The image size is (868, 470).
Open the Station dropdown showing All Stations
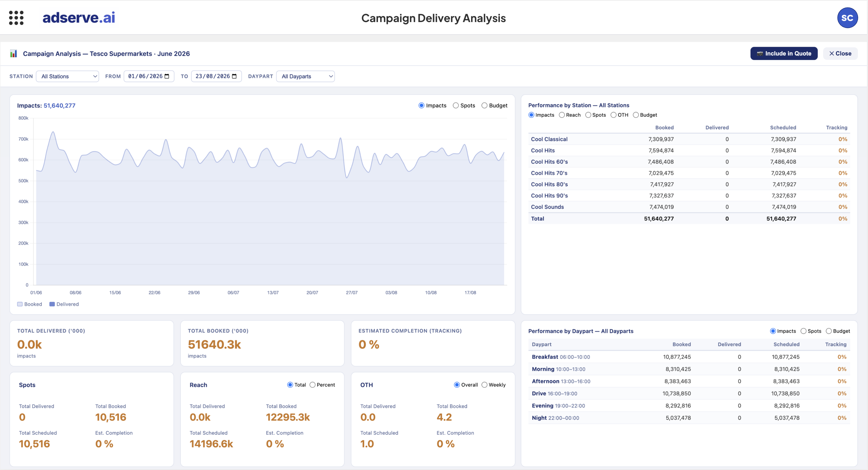tap(67, 77)
